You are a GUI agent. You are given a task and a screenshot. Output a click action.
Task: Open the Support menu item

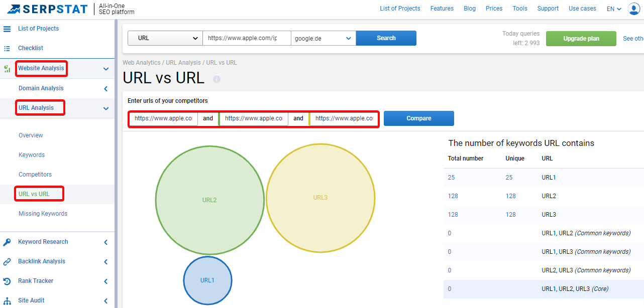point(548,9)
